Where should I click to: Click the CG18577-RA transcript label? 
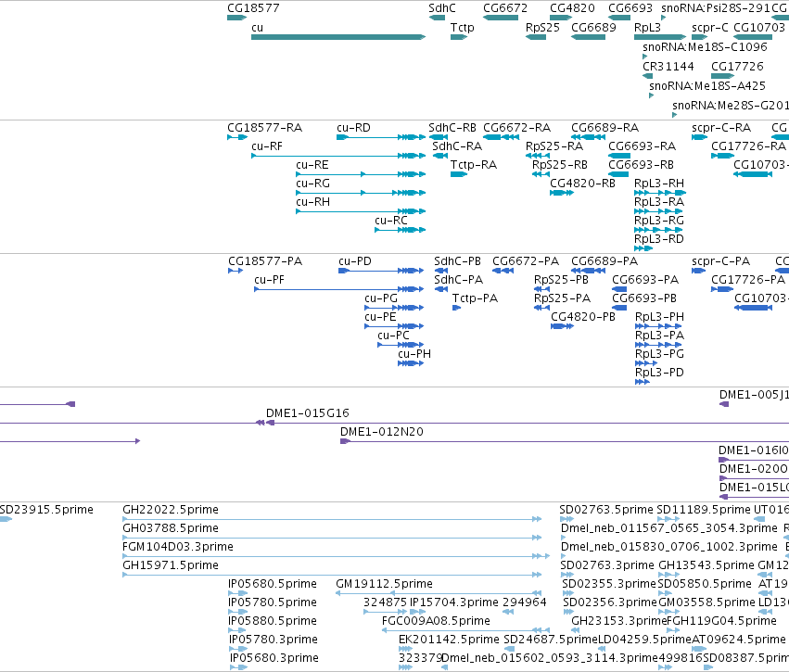pos(264,128)
